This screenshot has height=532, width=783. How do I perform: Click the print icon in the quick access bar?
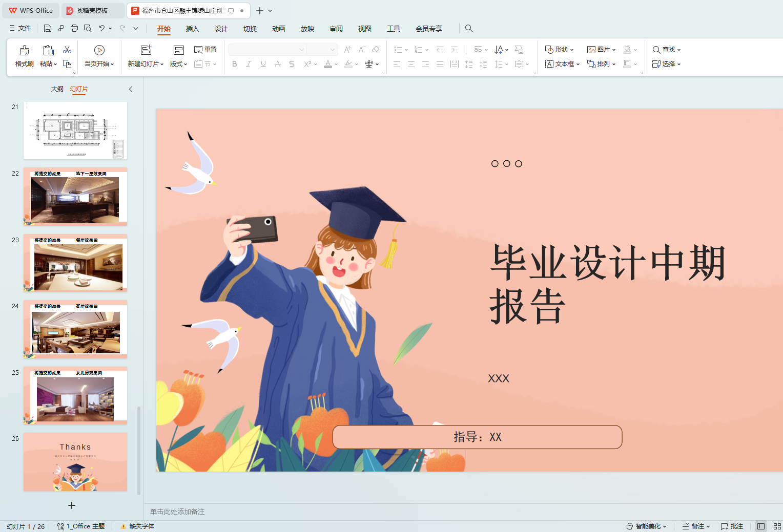(74, 28)
